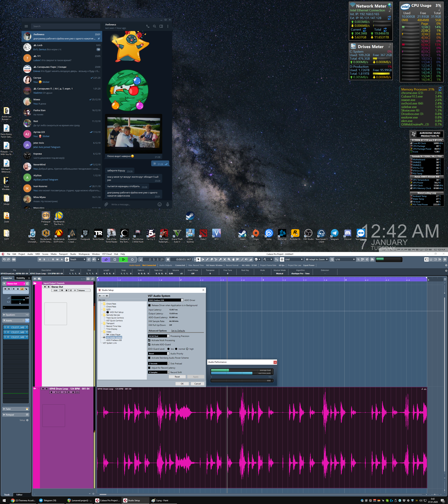
Task: Open the Processing Precision dropdown
Action: tap(168, 336)
